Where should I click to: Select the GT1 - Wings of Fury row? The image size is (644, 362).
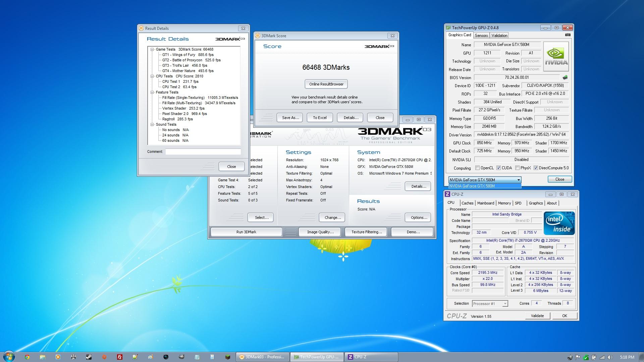188,55
